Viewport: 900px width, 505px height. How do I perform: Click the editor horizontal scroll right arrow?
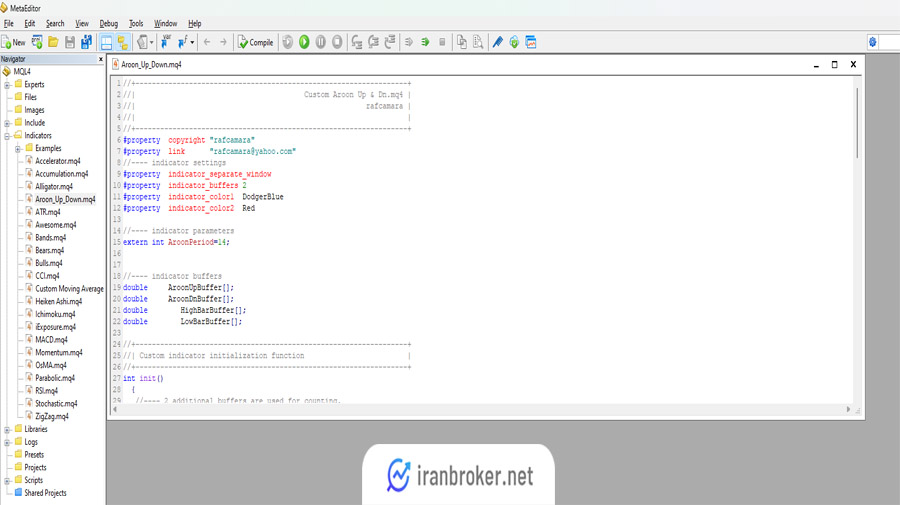[848, 409]
